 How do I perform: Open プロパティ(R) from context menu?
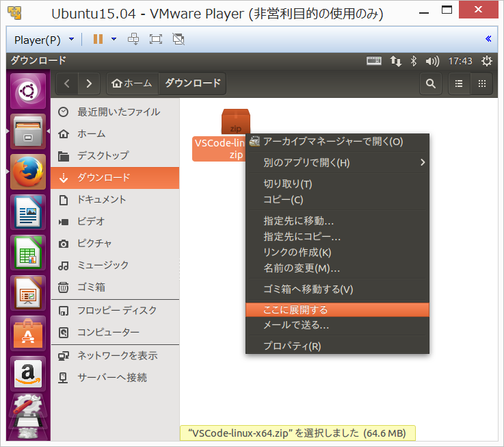pos(338,346)
